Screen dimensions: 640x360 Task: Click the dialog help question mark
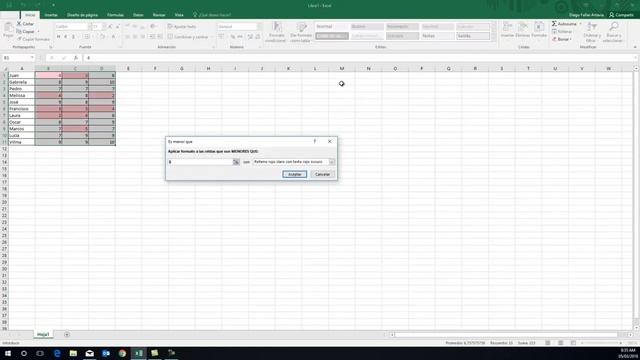click(x=314, y=142)
